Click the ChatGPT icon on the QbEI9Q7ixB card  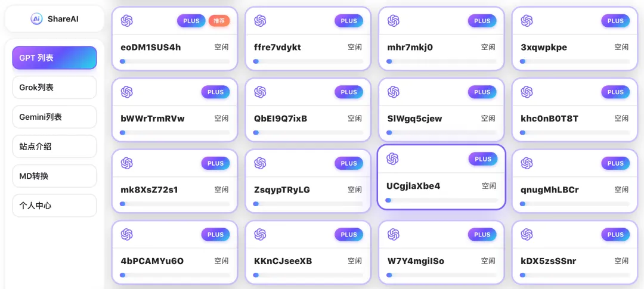260,92
